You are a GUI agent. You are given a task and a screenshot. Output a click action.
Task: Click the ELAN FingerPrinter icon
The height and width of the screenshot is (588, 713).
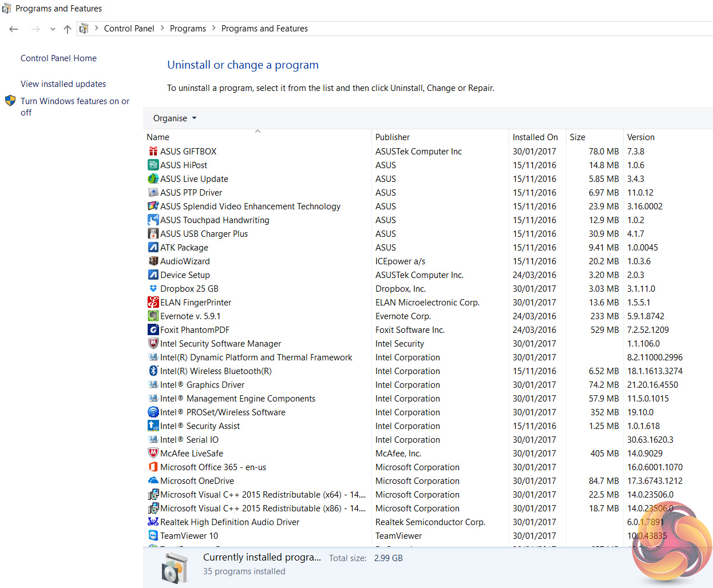click(153, 303)
